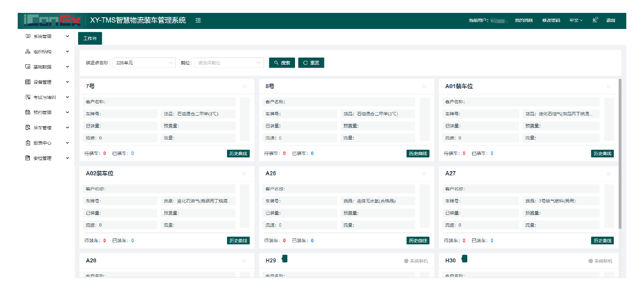Image resolution: width=644 pixels, height=291 pixels.
Task: Collapse the sidebar with the menu fold icon
Action: (198, 21)
